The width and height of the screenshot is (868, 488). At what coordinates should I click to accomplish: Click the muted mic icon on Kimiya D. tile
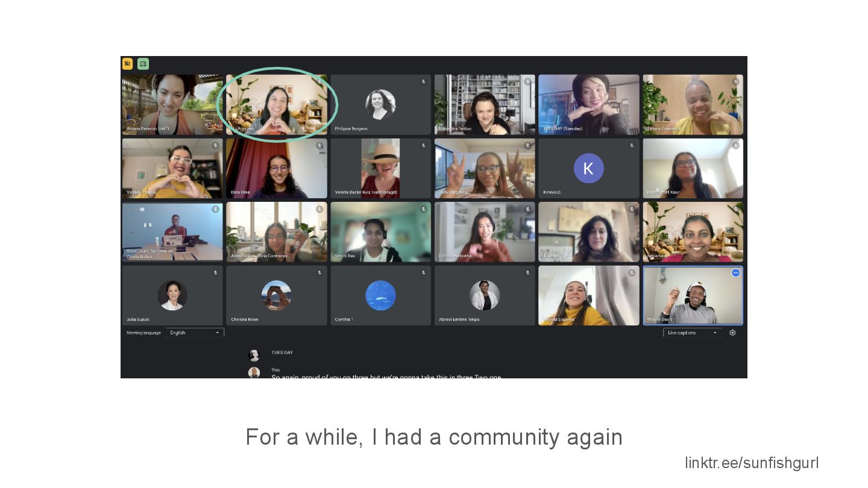632,145
